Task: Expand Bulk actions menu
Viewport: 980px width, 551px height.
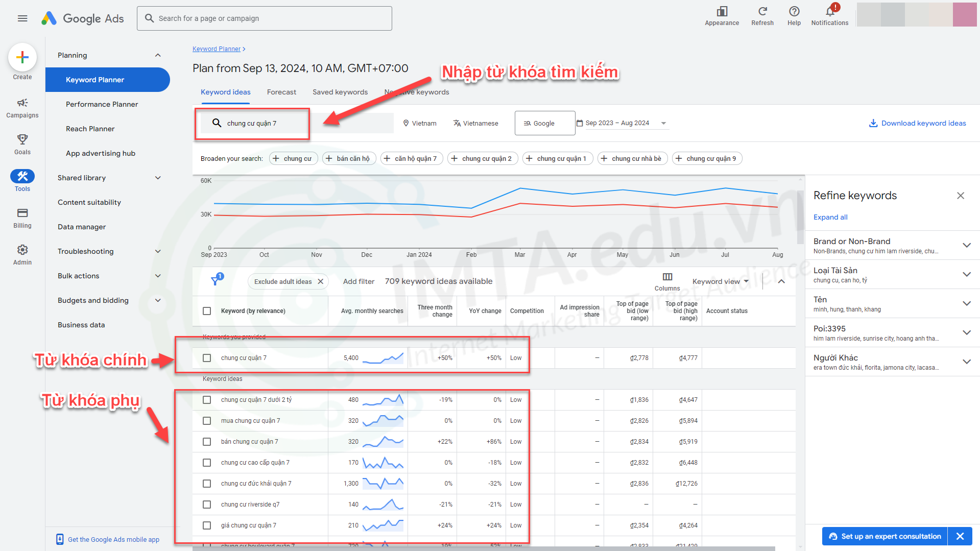Action: click(158, 276)
